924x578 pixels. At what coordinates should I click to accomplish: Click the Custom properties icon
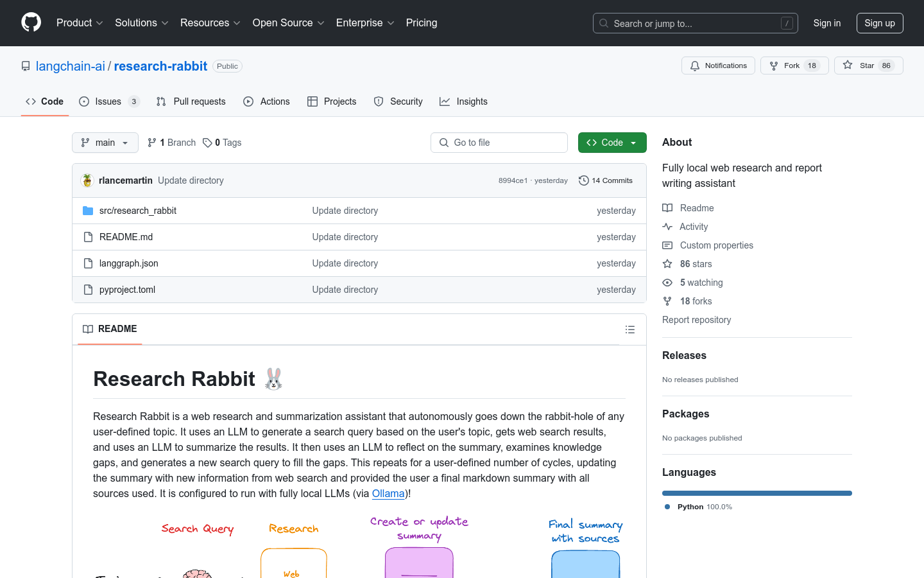(x=667, y=245)
